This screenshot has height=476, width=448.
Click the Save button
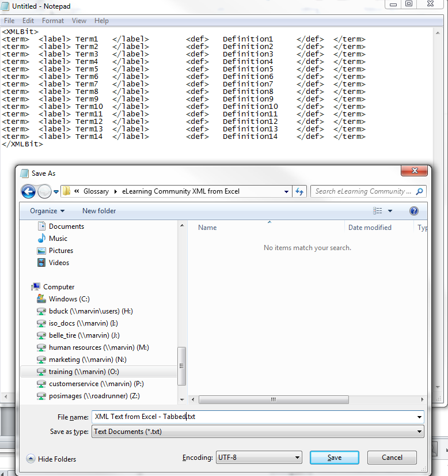click(334, 458)
